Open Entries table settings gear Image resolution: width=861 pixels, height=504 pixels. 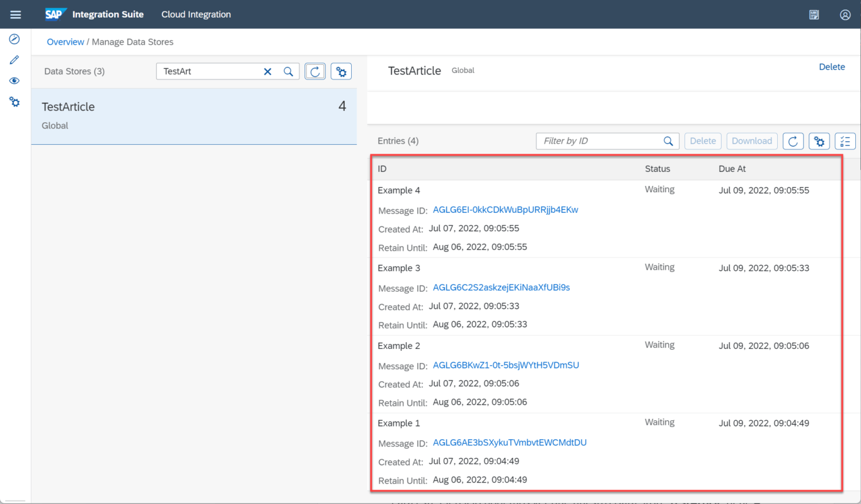pyautogui.click(x=819, y=141)
